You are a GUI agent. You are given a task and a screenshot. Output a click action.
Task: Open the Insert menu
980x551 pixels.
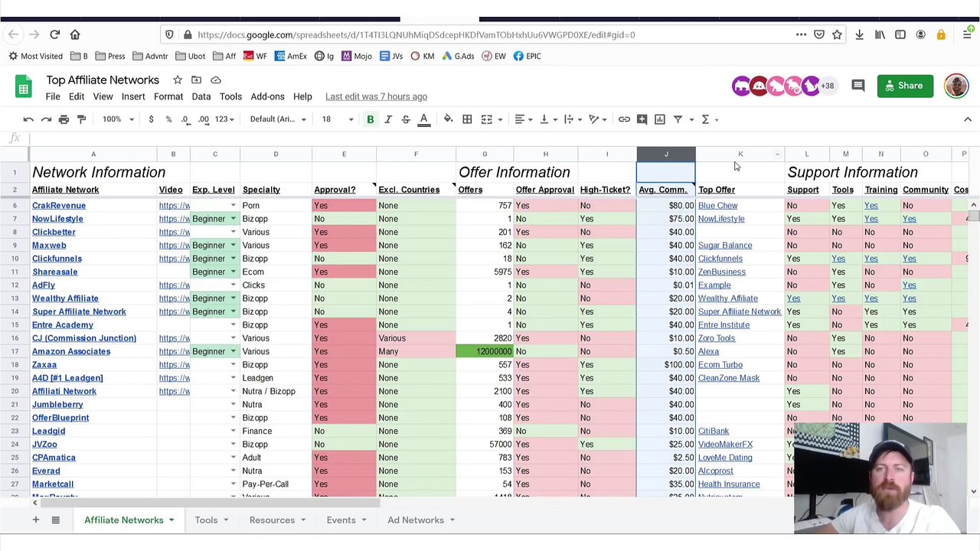[133, 96]
